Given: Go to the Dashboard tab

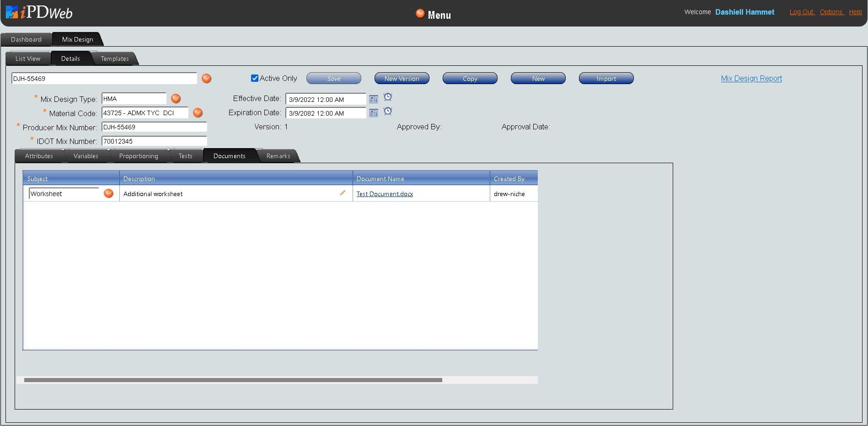Looking at the screenshot, I should tap(26, 40).
